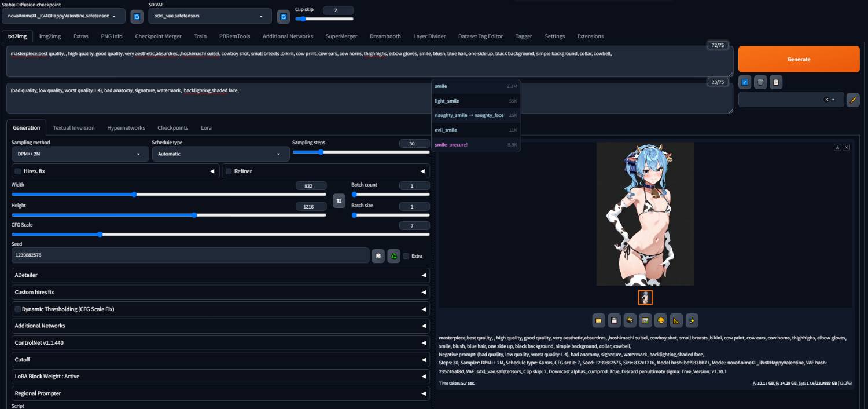Screen dimensions: 868x409
Task: Click the palette icon to send to inpaint
Action: coord(661,320)
